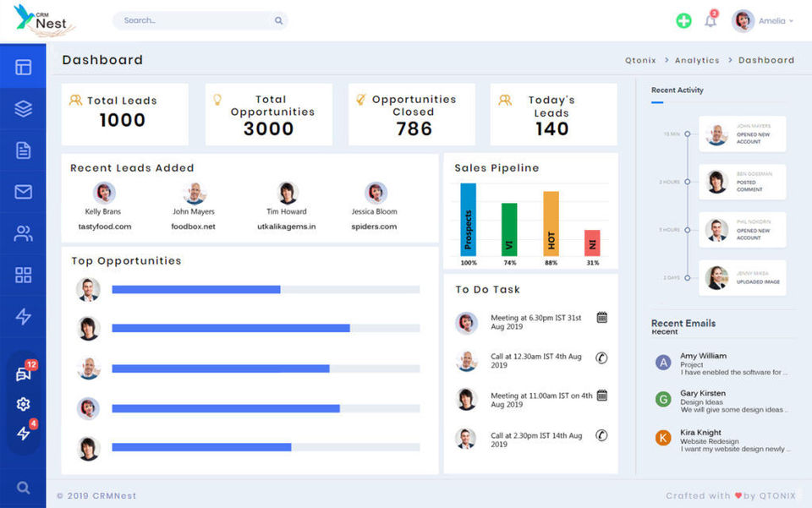This screenshot has height=508, width=812.
Task: Select John Mayers lead avatar
Action: pyautogui.click(x=195, y=193)
